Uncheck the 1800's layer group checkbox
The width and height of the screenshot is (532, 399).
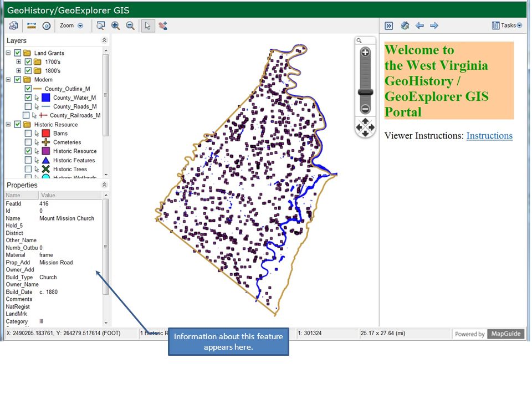(x=28, y=70)
